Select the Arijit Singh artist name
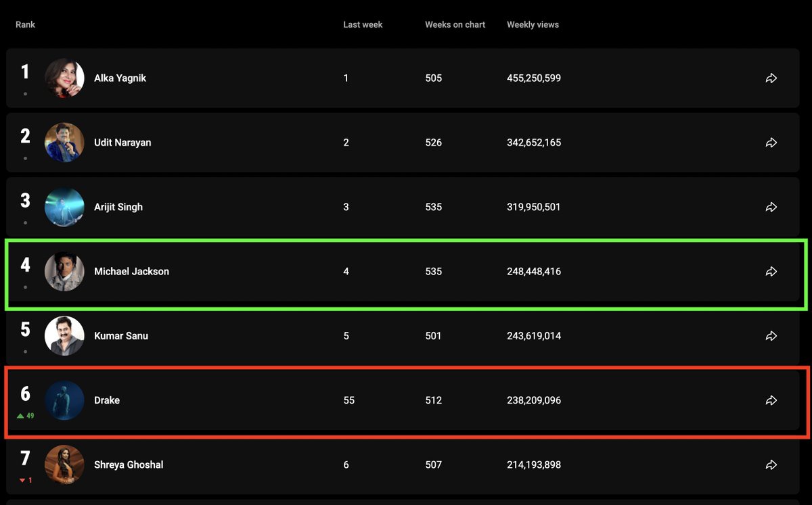The width and height of the screenshot is (812, 505). 118,207
